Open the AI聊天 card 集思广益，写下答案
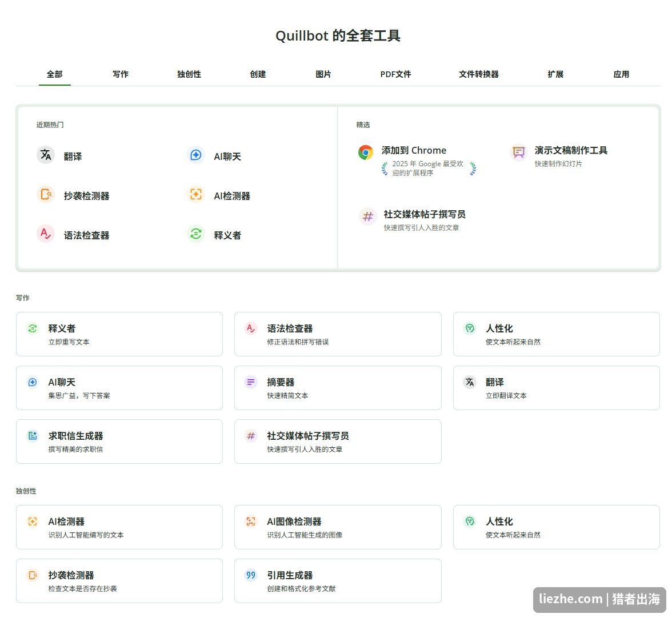 [119, 388]
